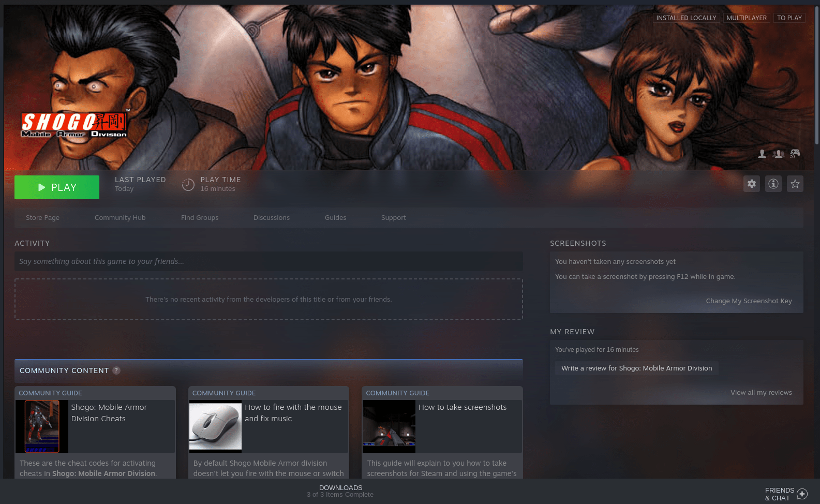Click the play time clock icon

click(x=188, y=184)
